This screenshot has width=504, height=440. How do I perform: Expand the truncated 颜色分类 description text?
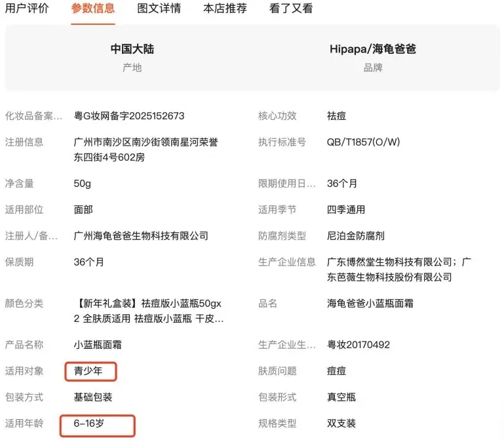(149, 311)
